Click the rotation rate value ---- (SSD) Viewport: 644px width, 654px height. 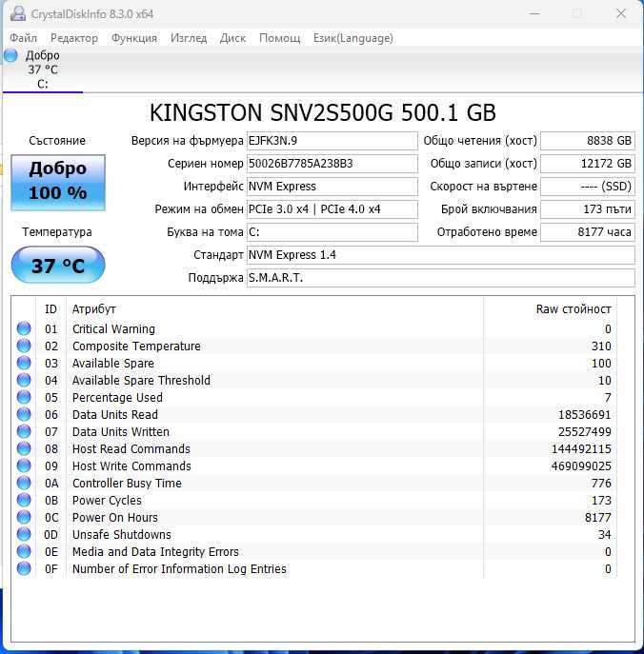point(588,187)
